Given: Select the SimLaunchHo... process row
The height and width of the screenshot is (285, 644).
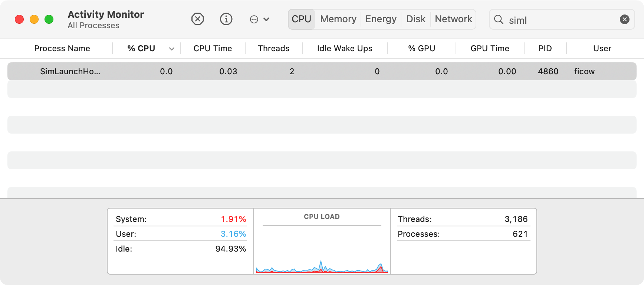Looking at the screenshot, I should pos(70,71).
